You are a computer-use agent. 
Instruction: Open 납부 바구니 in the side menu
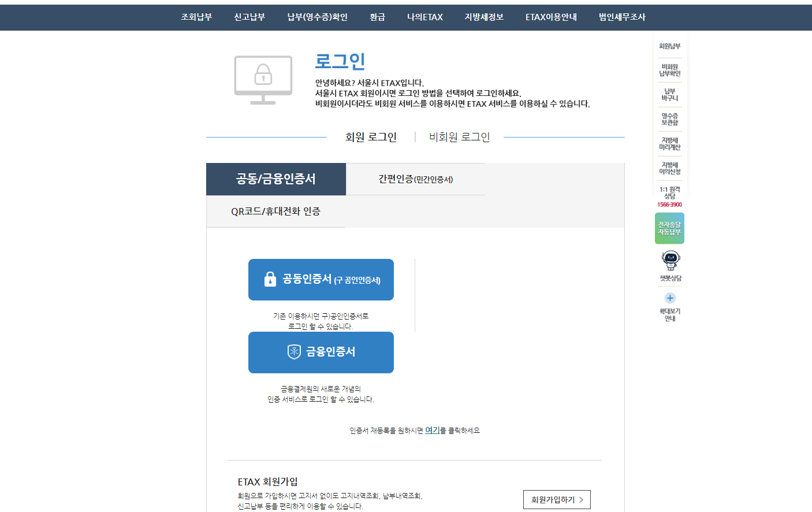[670, 95]
